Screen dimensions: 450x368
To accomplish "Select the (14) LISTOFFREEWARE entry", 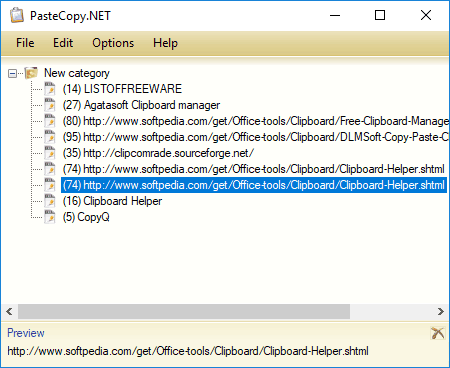I will [122, 89].
